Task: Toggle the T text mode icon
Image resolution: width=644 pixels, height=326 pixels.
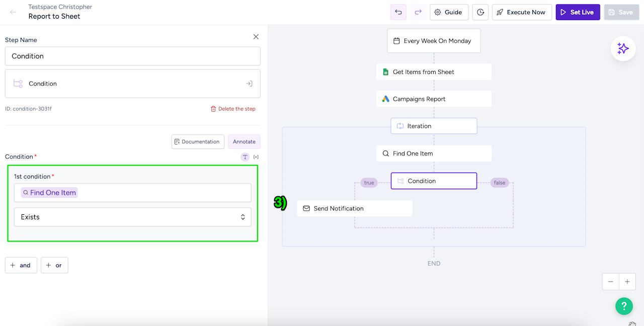Action: [x=245, y=157]
